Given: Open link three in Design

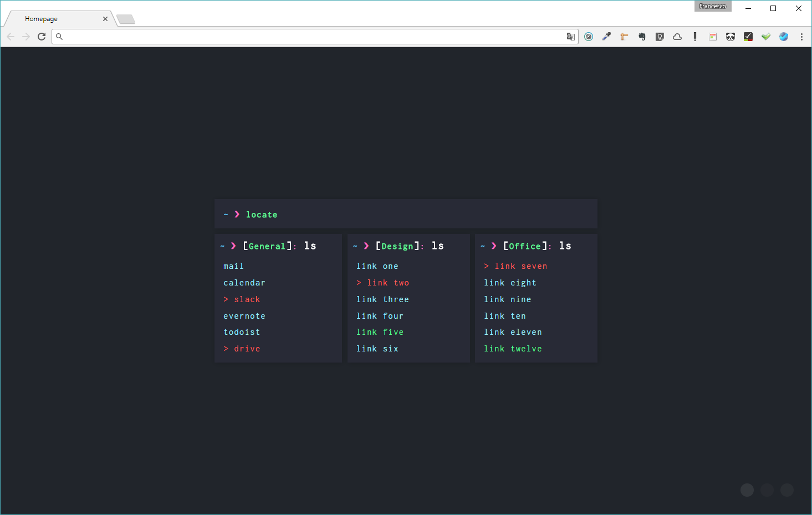Looking at the screenshot, I should [382, 299].
